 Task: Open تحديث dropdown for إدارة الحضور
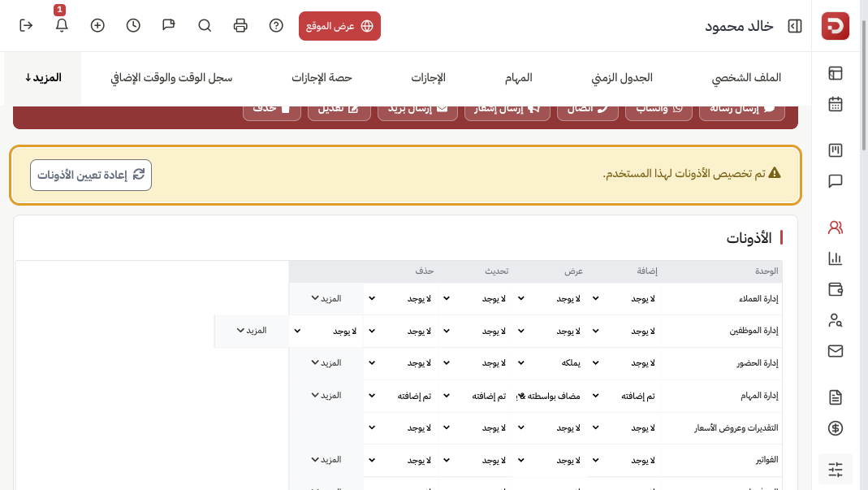click(x=475, y=363)
